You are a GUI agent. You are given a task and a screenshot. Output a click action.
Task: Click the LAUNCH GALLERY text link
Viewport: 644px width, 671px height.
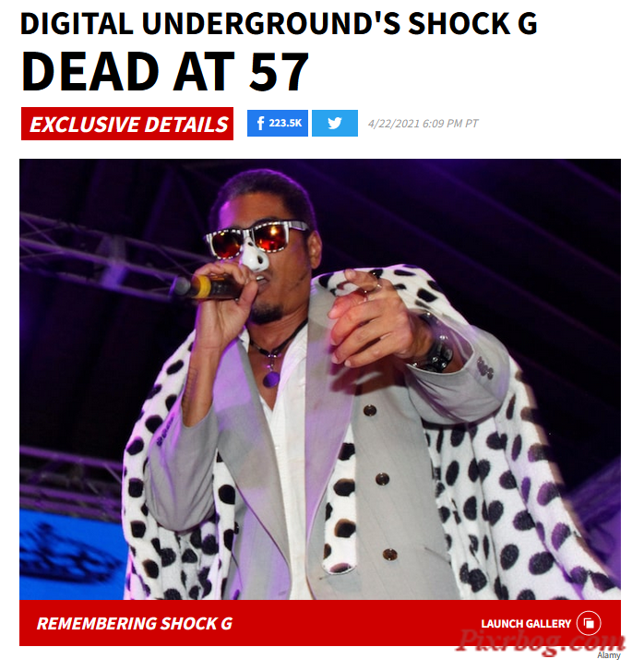(526, 624)
